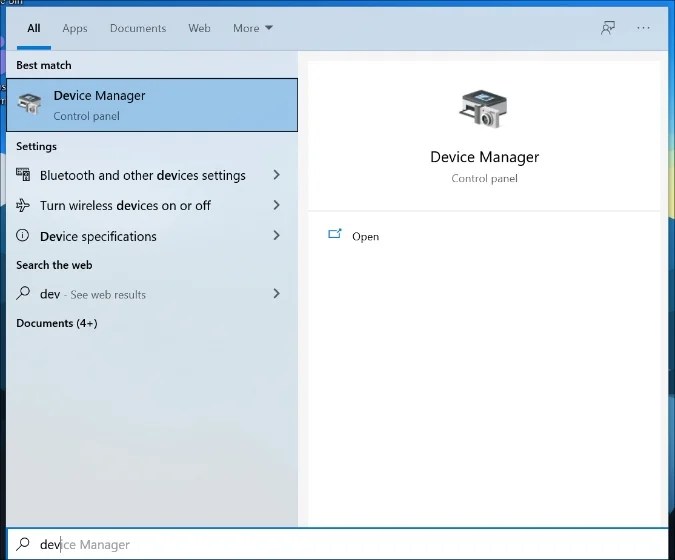Switch to the Apps tab

(x=75, y=28)
